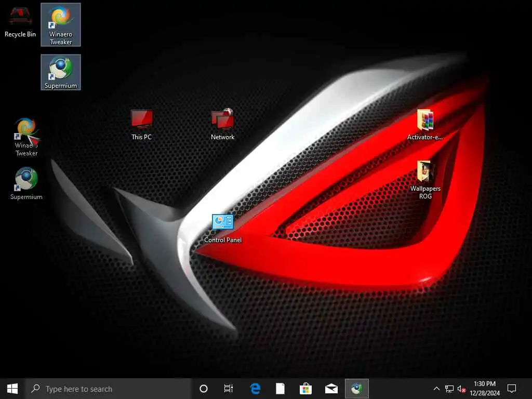
Task: Open the clock showing 1:30 PM
Action: point(485,389)
